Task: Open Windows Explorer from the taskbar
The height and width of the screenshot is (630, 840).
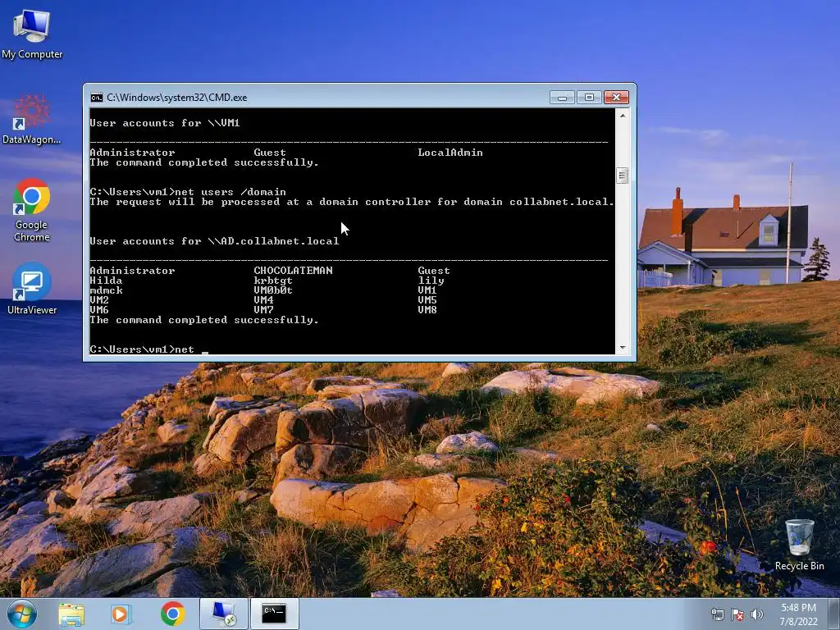Action: 71,614
